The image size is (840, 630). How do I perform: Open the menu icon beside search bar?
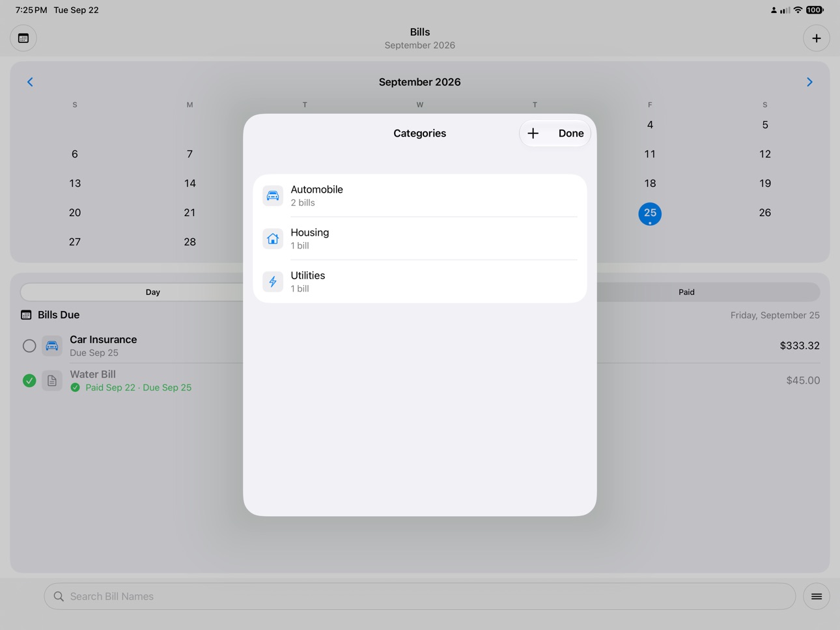[817, 596]
